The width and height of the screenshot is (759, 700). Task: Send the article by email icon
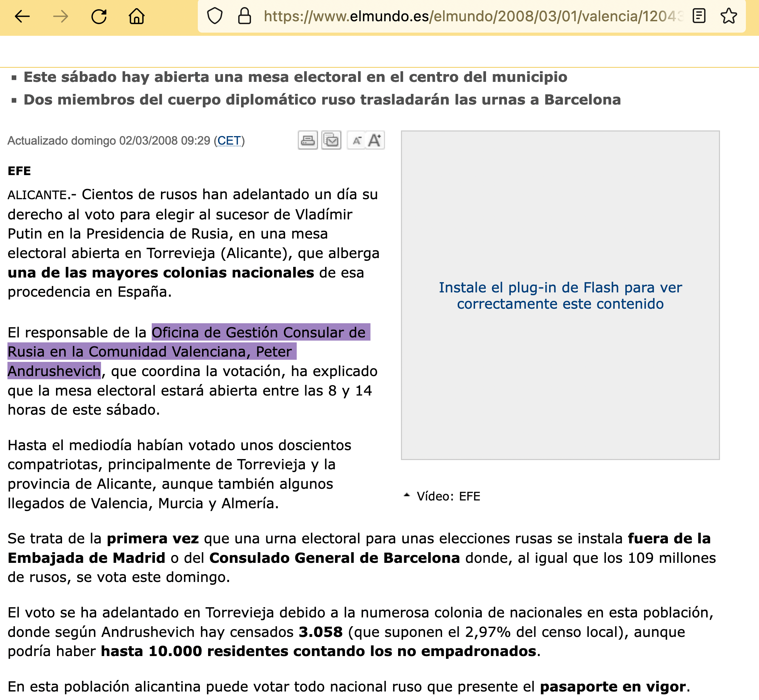pos(331,140)
